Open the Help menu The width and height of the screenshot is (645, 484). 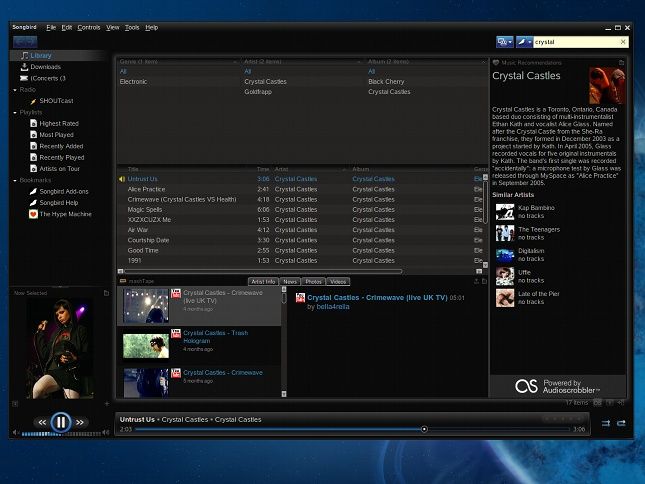(x=151, y=28)
